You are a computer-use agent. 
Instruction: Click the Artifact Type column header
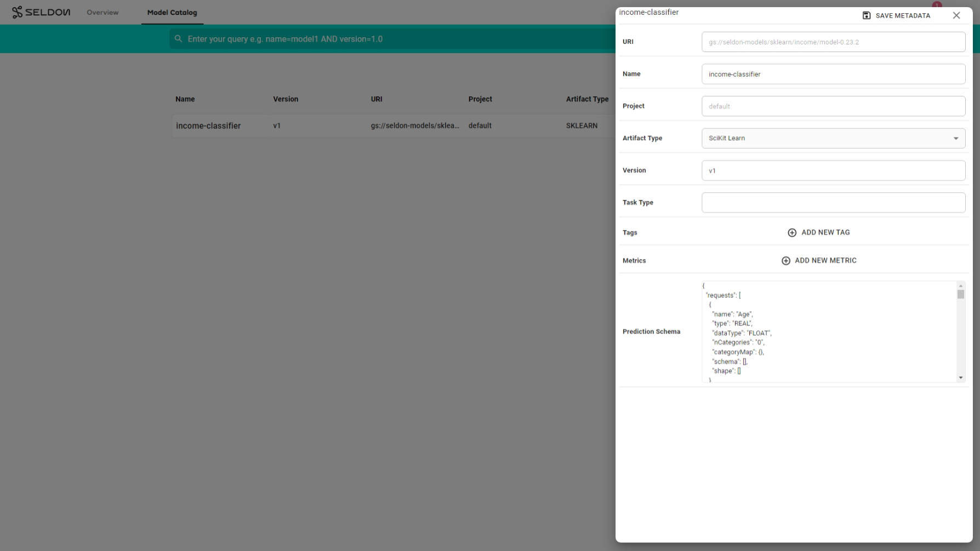pos(587,99)
